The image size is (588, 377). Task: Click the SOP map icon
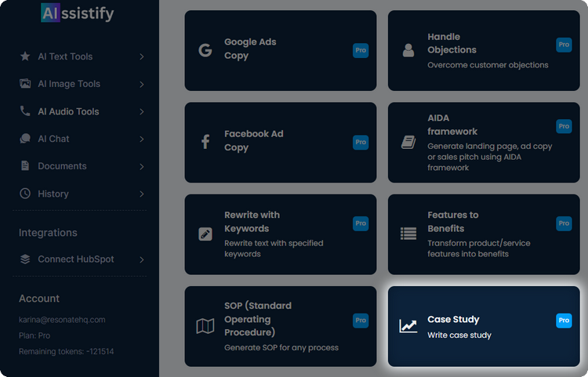[x=205, y=326]
